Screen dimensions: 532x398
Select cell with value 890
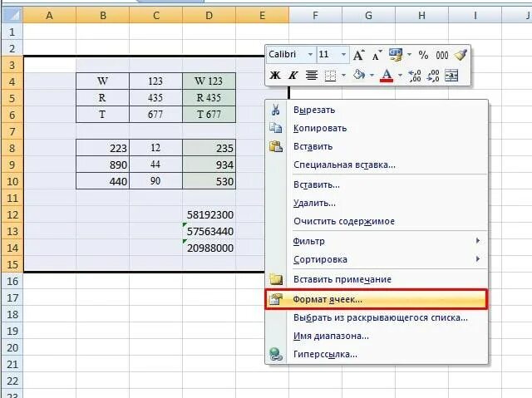click(x=103, y=165)
